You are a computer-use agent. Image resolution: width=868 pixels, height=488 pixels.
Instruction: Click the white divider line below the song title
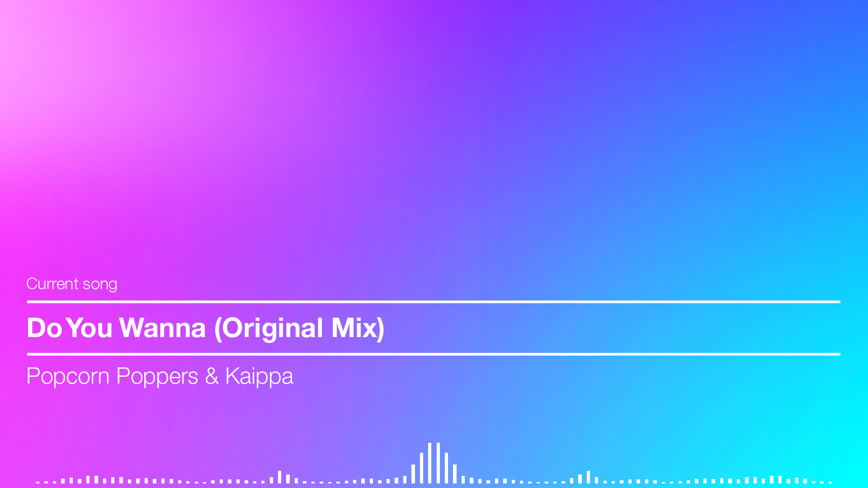(x=434, y=354)
